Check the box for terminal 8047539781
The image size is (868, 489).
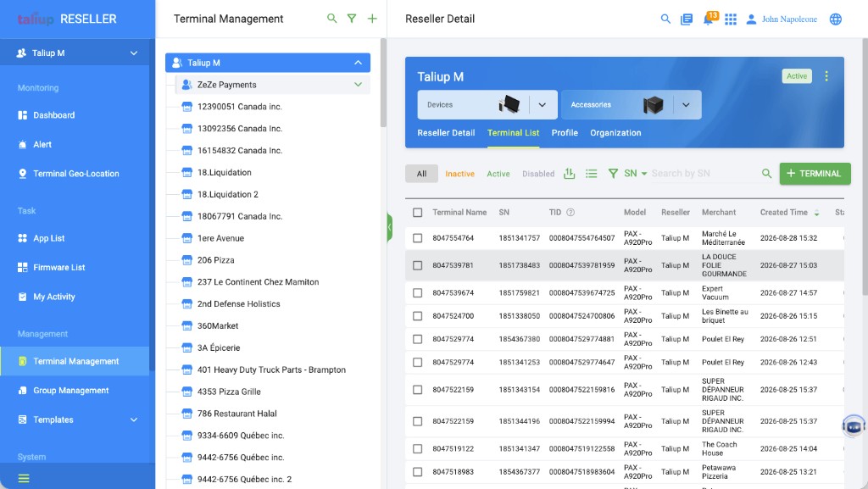[417, 265]
